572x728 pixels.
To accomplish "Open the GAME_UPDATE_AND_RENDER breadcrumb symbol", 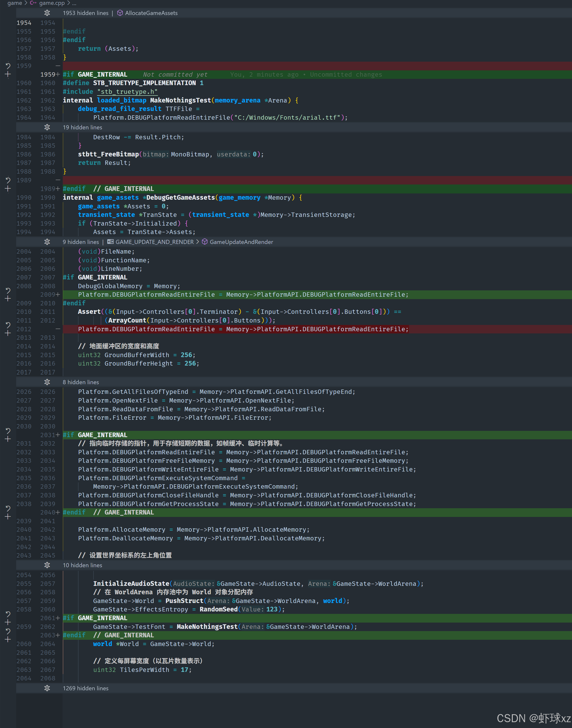I will 154,242.
